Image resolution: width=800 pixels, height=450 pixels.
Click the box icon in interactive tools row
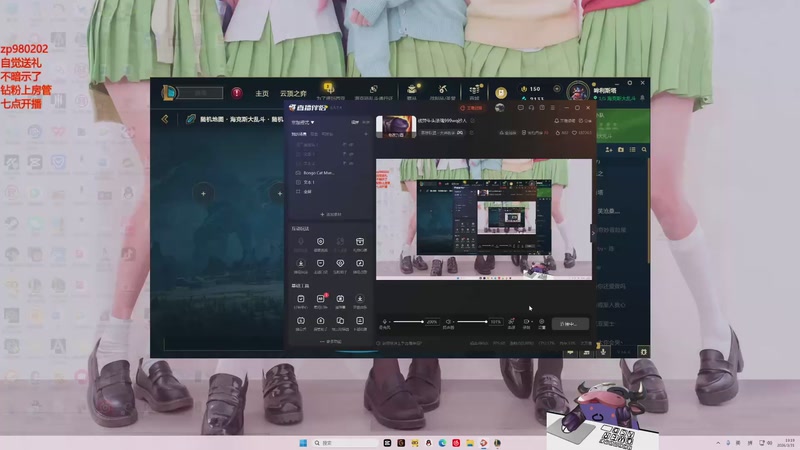click(x=360, y=241)
